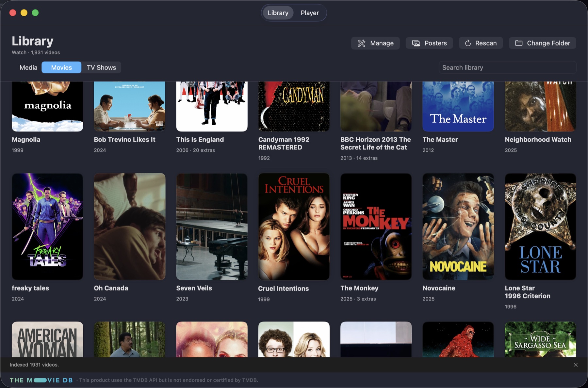Viewport: 588px width, 388px height.
Task: Click the 'Magnolia' title text
Action: click(26, 139)
